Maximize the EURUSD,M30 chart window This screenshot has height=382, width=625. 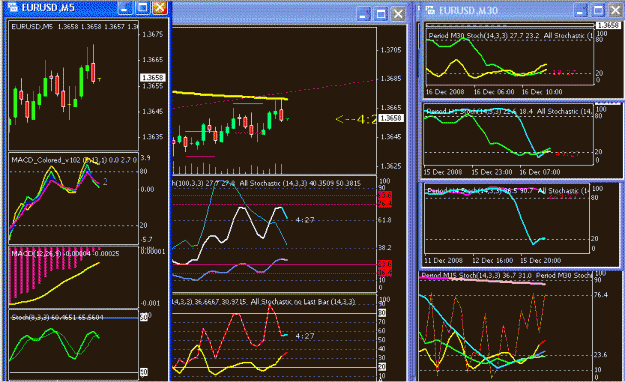click(598, 10)
